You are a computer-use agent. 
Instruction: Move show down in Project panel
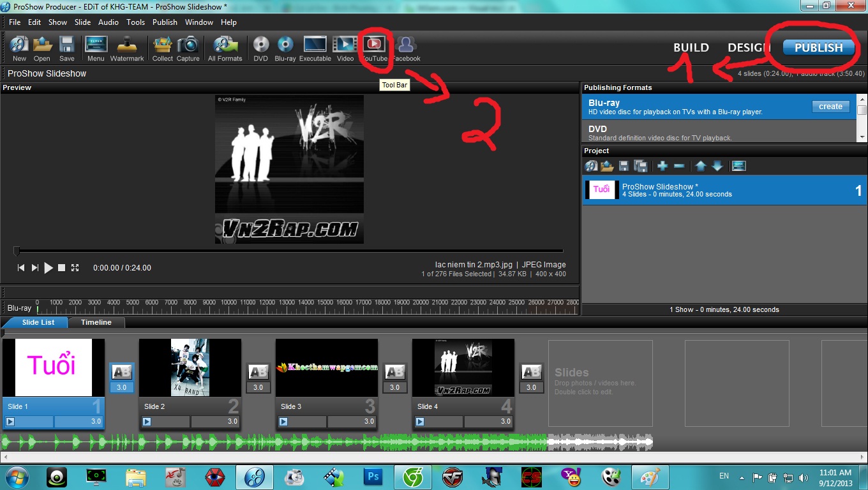717,166
